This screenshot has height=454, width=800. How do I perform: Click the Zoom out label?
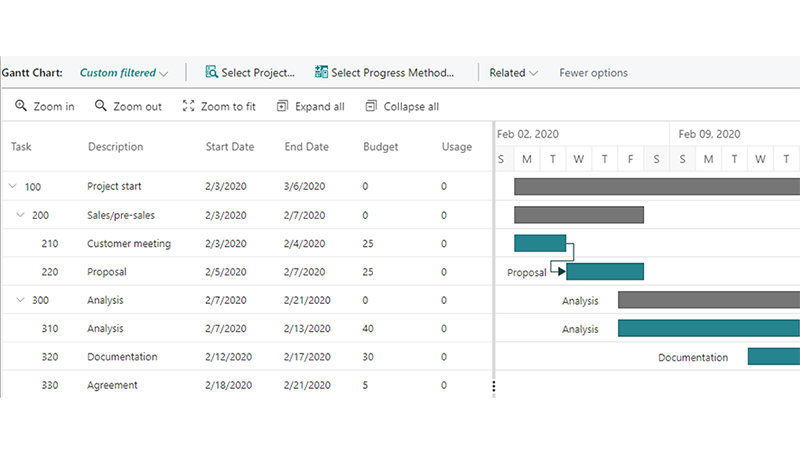pyautogui.click(x=137, y=107)
